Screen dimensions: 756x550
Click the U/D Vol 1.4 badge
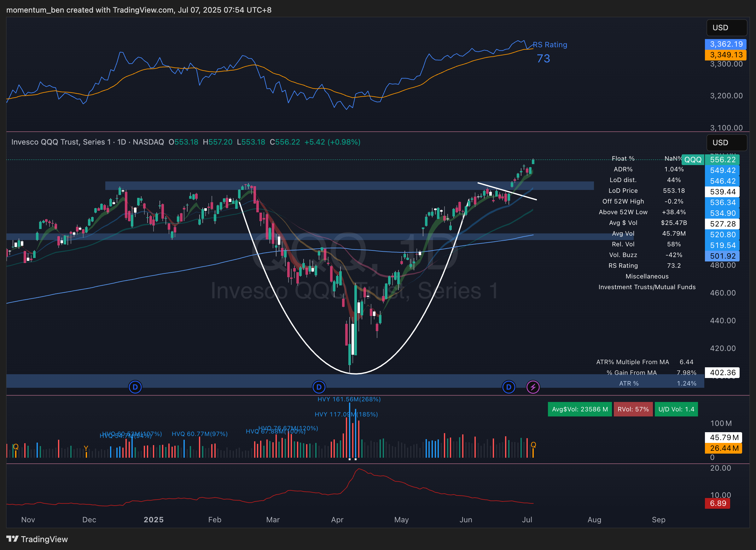(x=676, y=409)
